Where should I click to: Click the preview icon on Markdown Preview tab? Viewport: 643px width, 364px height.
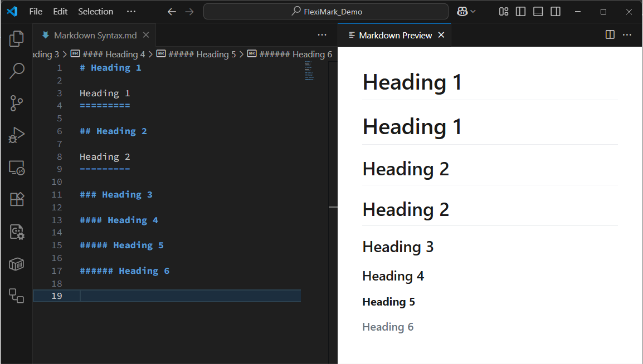tap(352, 35)
